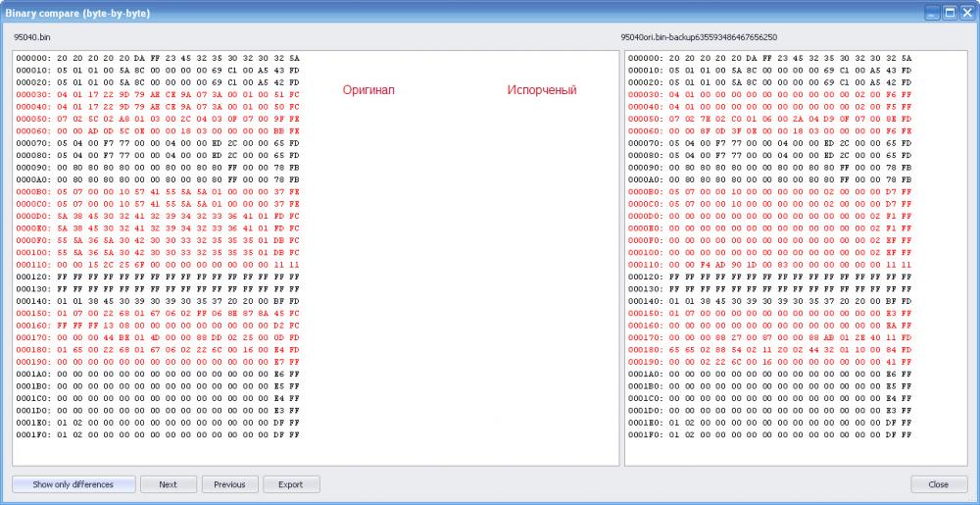Toggle the Show only differences button
The width and height of the screenshot is (980, 505).
tap(72, 484)
